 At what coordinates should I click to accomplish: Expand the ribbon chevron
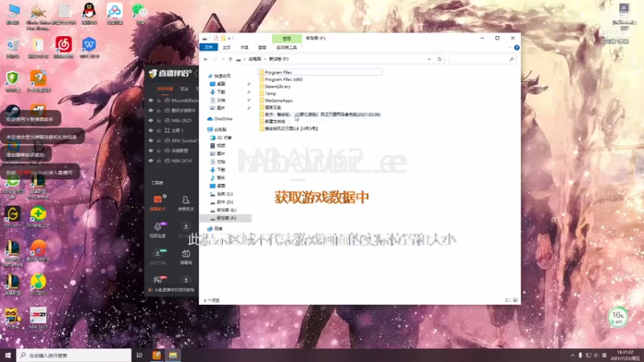click(x=510, y=47)
